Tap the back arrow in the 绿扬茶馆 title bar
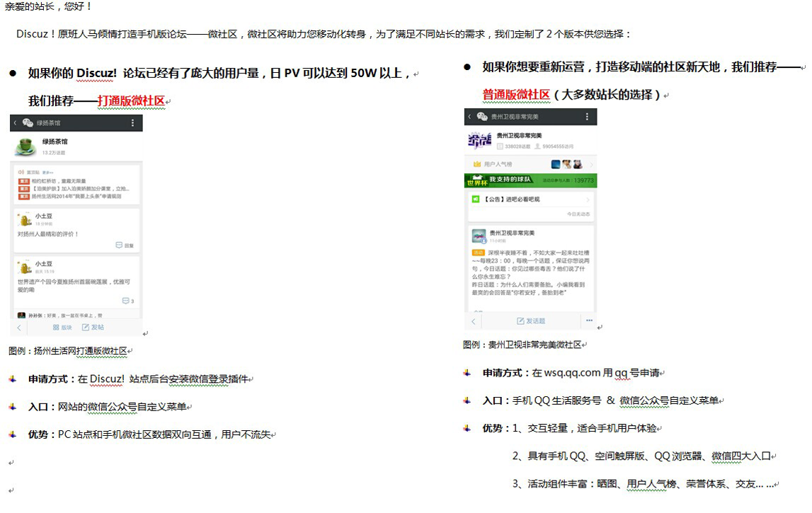This screenshot has height=513, width=812. (x=16, y=122)
